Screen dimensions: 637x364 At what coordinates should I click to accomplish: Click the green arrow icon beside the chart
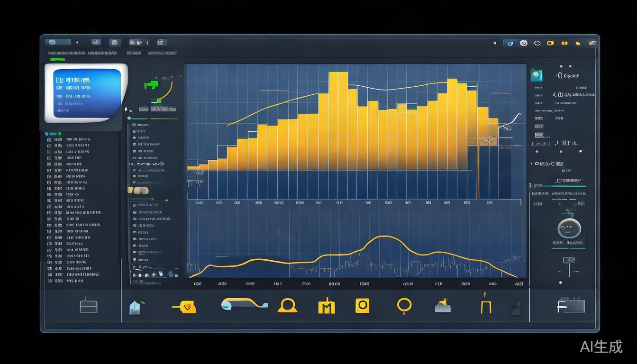(x=151, y=85)
